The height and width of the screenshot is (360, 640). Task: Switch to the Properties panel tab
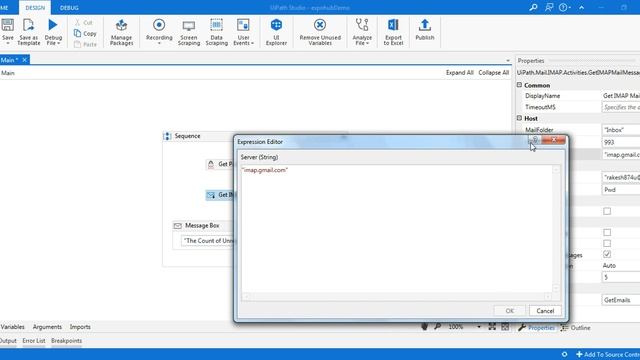pos(537,328)
